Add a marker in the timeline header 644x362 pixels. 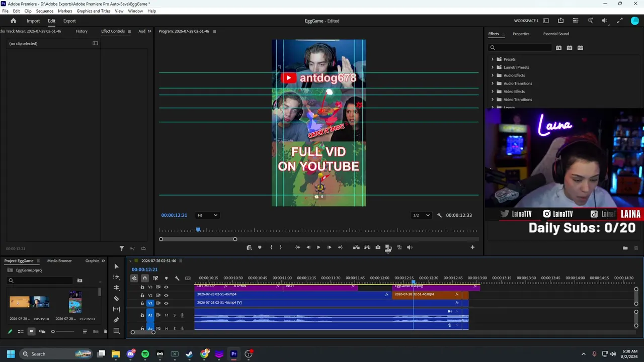coord(166,278)
